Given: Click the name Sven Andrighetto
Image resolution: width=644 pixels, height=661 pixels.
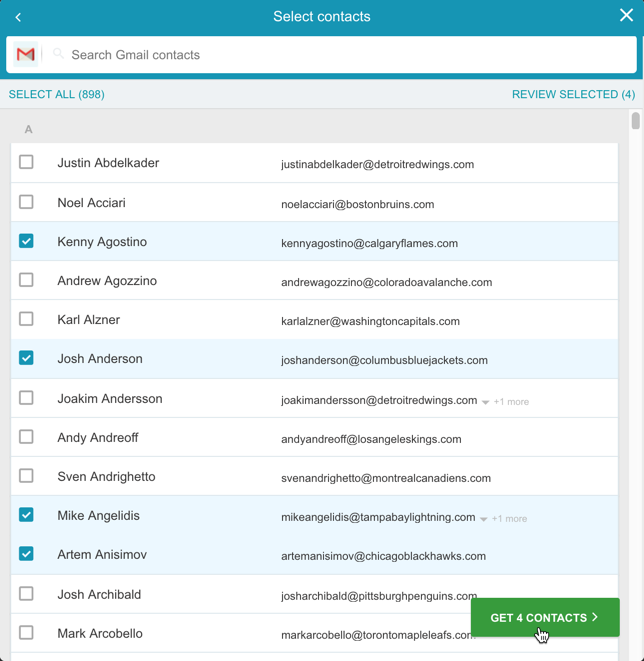Looking at the screenshot, I should click(106, 477).
